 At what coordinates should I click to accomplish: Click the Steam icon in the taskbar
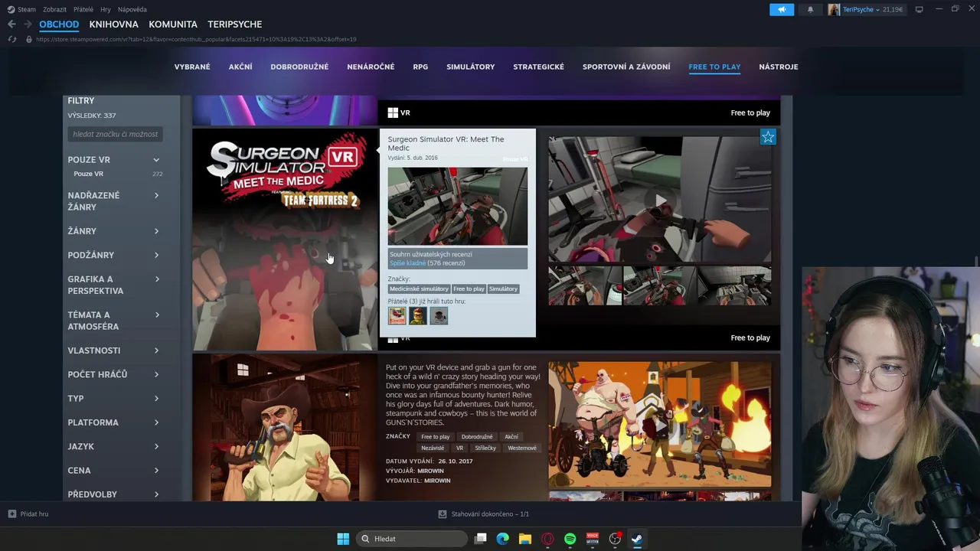pyautogui.click(x=637, y=539)
